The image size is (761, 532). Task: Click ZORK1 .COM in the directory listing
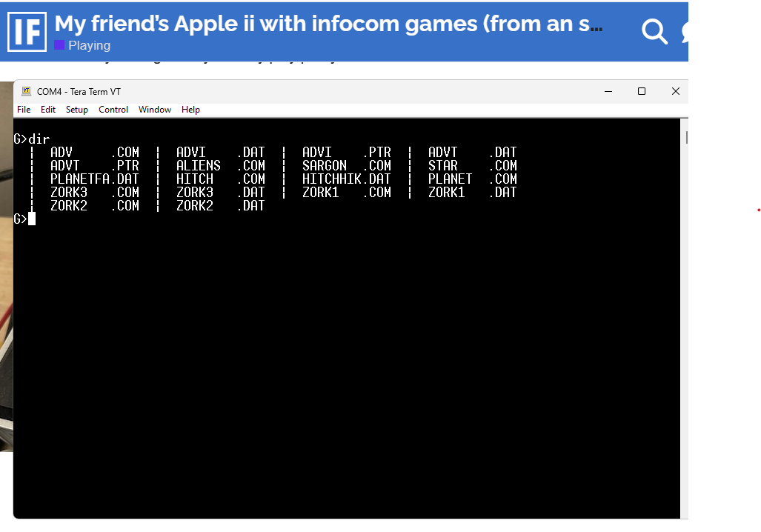346,193
